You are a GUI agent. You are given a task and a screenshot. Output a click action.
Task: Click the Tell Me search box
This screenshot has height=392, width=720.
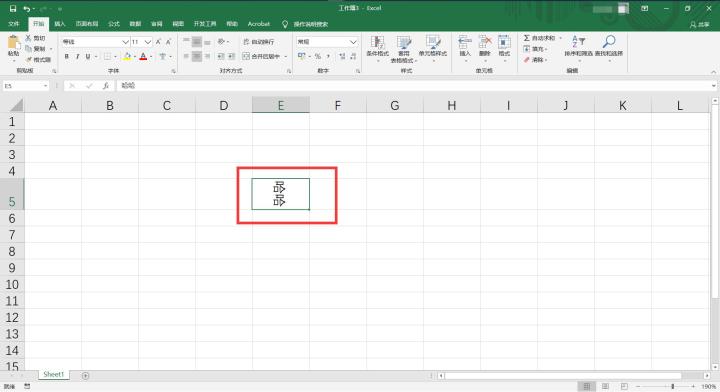pos(305,24)
